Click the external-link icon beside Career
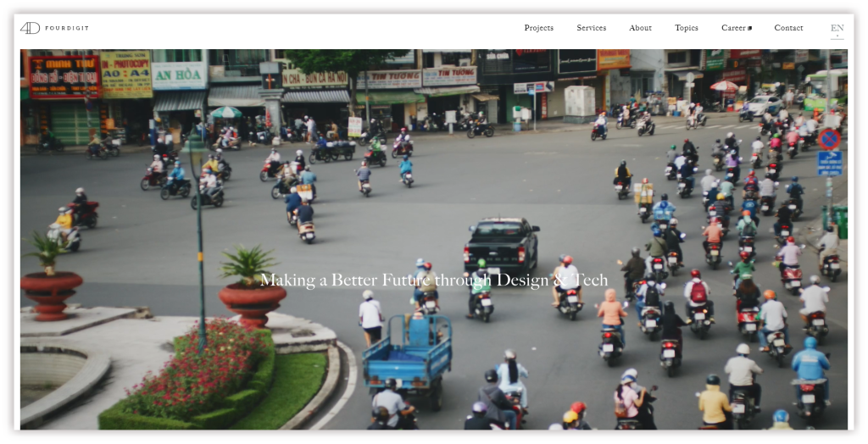868x444 pixels. pyautogui.click(x=749, y=28)
